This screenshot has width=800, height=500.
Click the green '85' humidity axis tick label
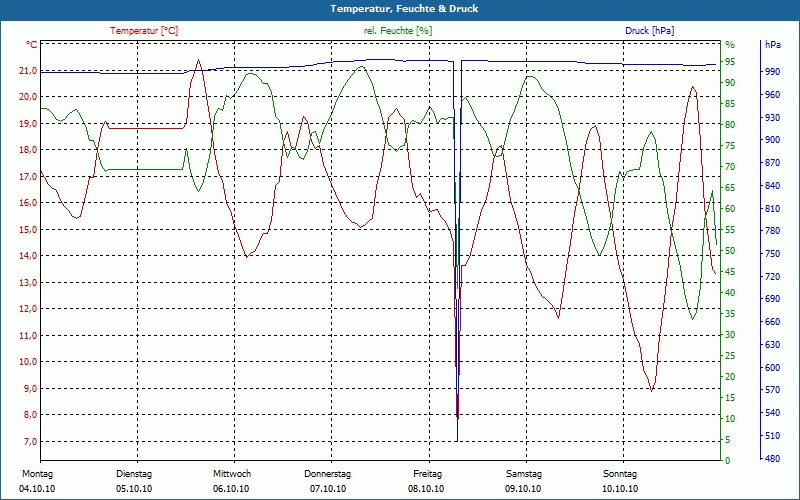click(x=730, y=104)
